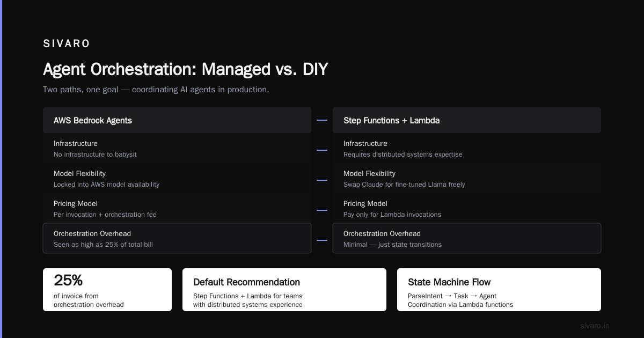The width and height of the screenshot is (644, 338).
Task: Click Pricing Model heading in AWS Bedrock column
Action: pos(76,204)
